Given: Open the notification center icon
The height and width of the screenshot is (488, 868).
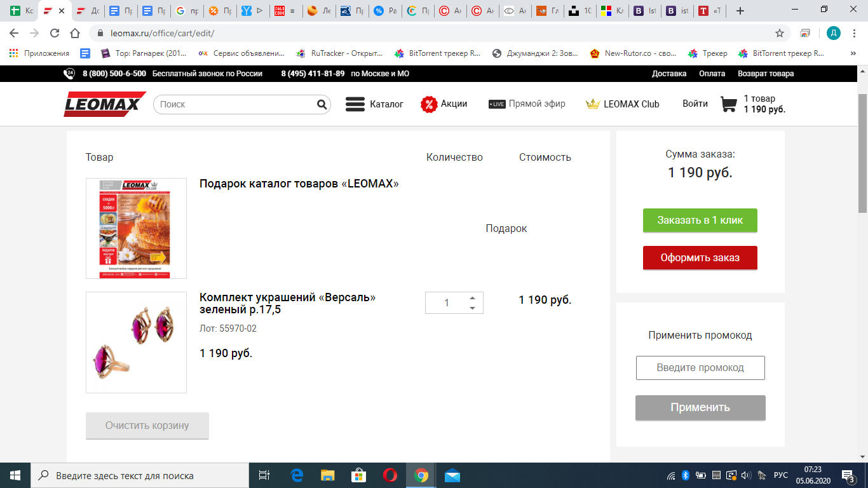Looking at the screenshot, I should point(848,475).
